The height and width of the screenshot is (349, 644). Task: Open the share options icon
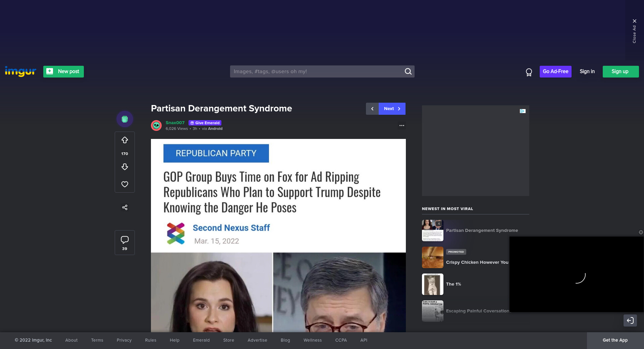pyautogui.click(x=125, y=207)
